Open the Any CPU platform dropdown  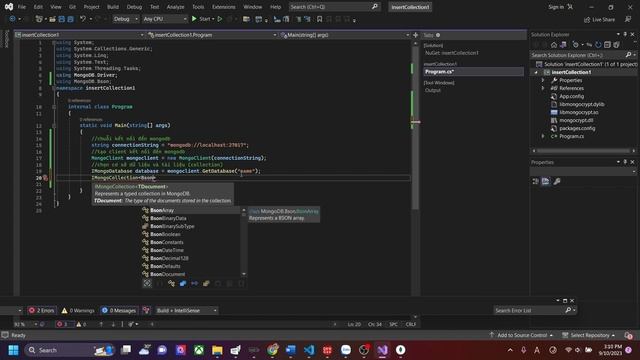(x=164, y=19)
